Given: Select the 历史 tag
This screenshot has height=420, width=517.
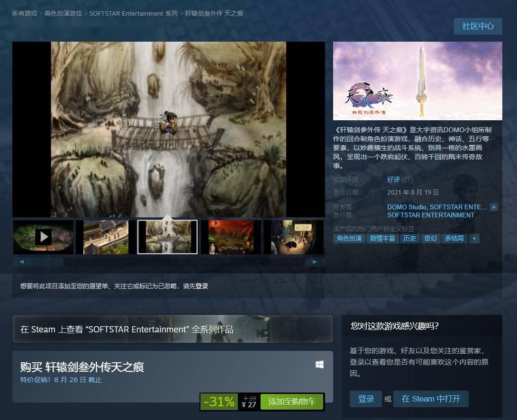Looking at the screenshot, I should (409, 239).
